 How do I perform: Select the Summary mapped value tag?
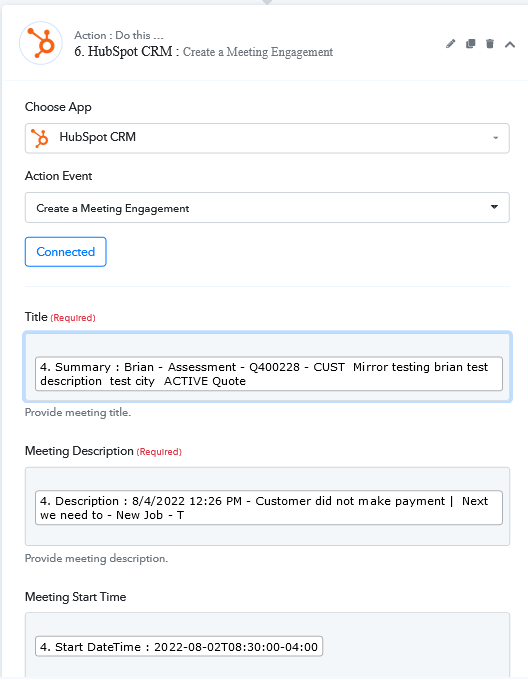coord(269,374)
